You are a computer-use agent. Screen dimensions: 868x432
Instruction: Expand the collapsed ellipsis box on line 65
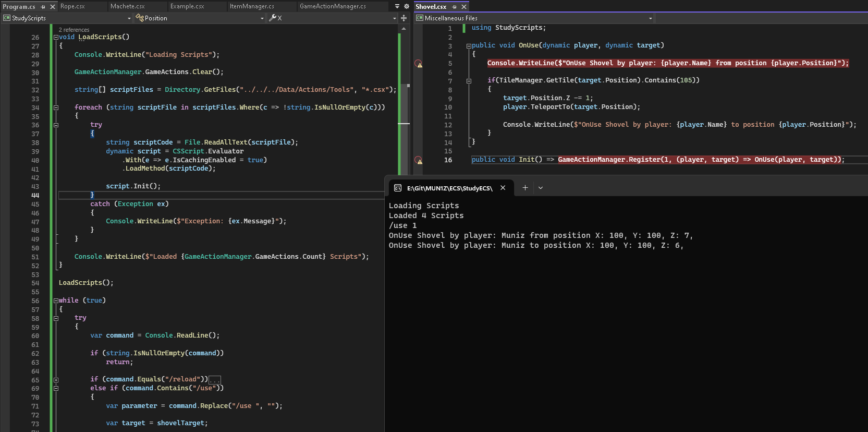pos(215,380)
